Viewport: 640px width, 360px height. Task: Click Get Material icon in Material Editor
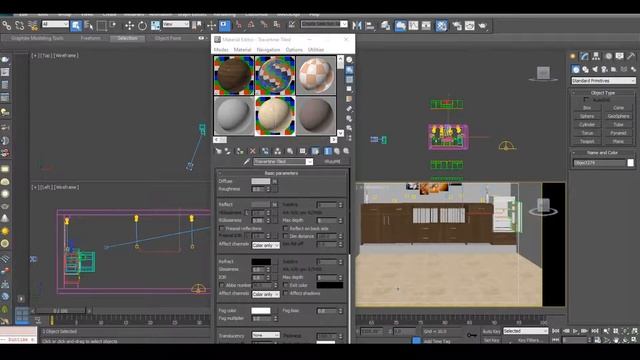[x=218, y=151]
